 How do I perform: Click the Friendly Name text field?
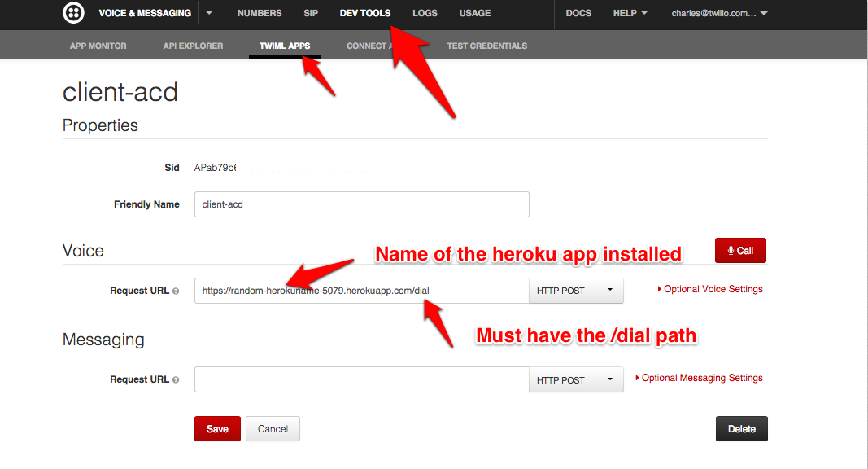(361, 204)
